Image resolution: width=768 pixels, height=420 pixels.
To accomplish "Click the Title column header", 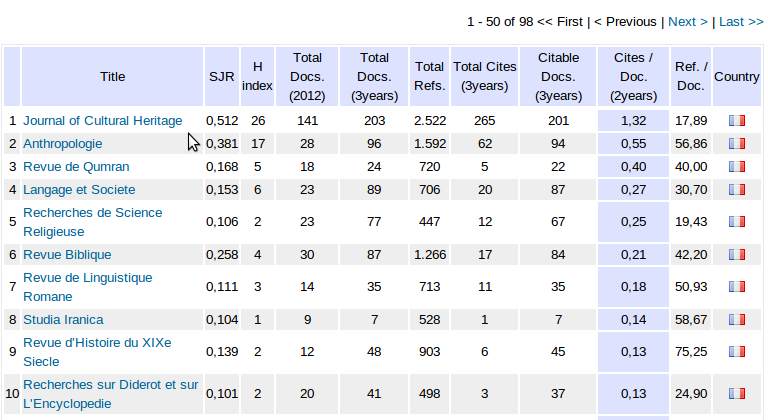I will point(113,76).
